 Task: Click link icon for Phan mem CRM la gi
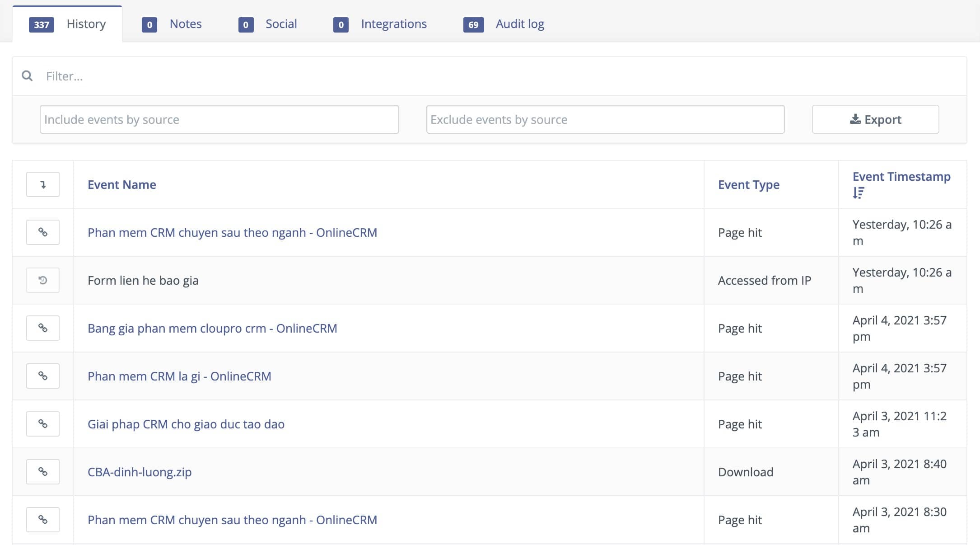[43, 376]
